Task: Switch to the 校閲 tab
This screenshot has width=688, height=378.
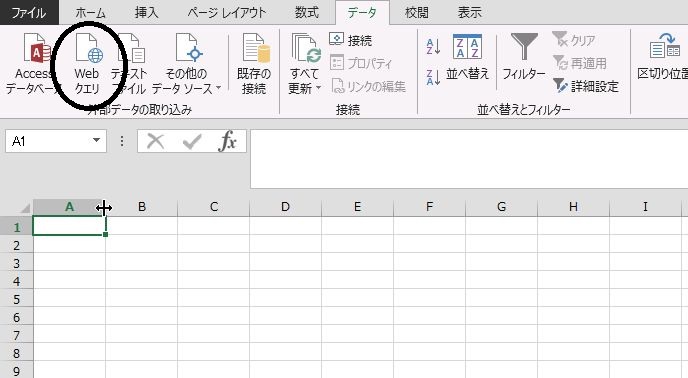Action: point(416,12)
